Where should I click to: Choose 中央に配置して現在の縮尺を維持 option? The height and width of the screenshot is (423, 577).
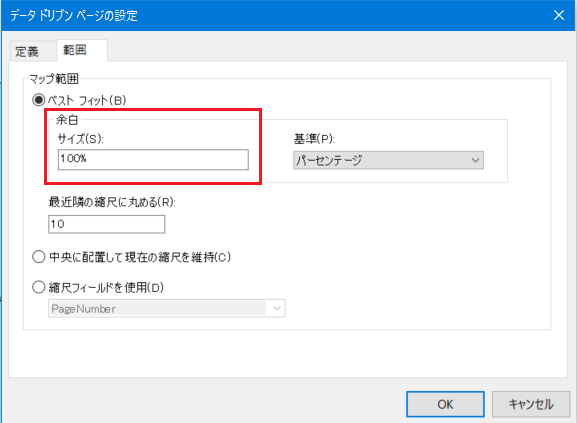(39, 257)
